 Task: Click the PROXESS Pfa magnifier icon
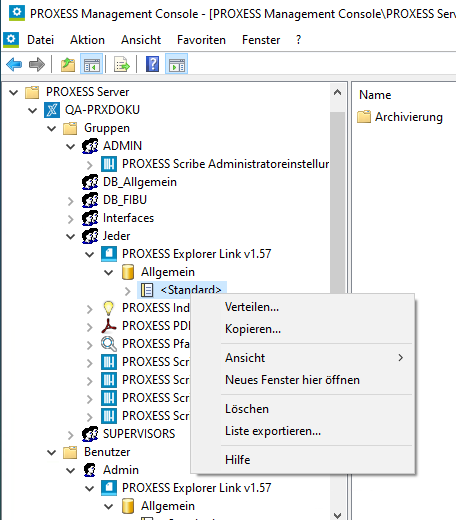tap(109, 344)
